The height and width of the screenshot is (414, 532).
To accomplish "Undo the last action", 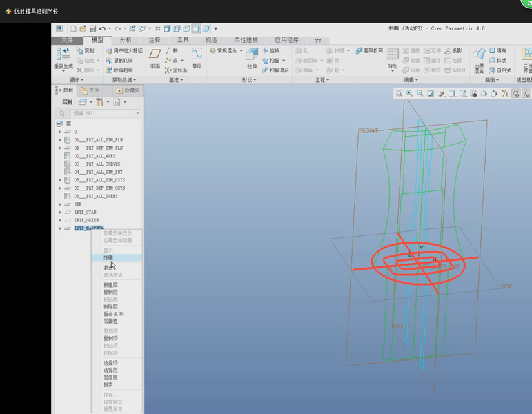I will pos(102,28).
